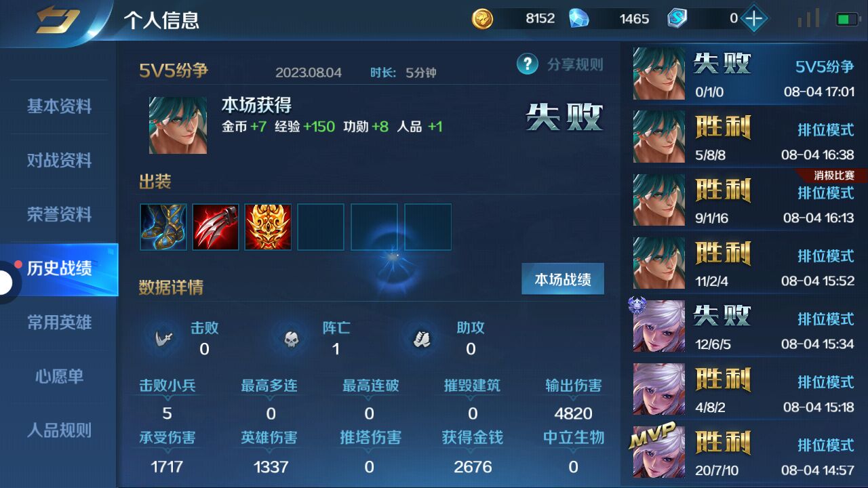The height and width of the screenshot is (488, 868).
Task: Tap the plus icon to add vouchers
Action: [753, 19]
